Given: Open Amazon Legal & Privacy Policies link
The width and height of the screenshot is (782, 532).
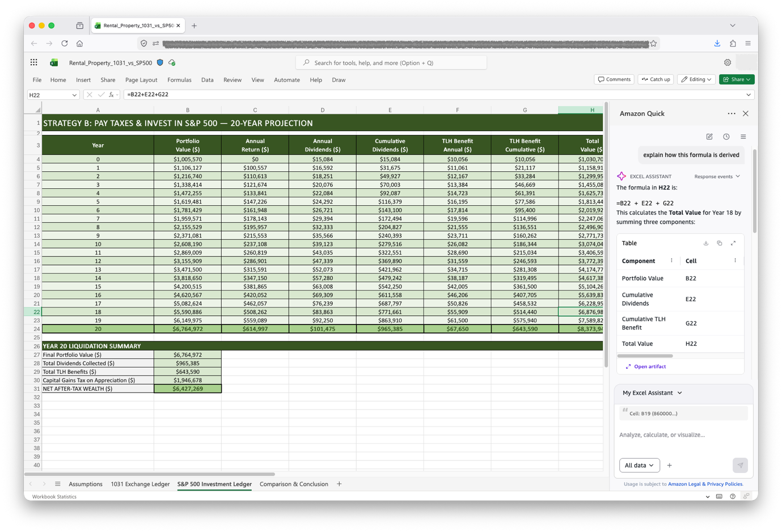Looking at the screenshot, I should pos(705,484).
